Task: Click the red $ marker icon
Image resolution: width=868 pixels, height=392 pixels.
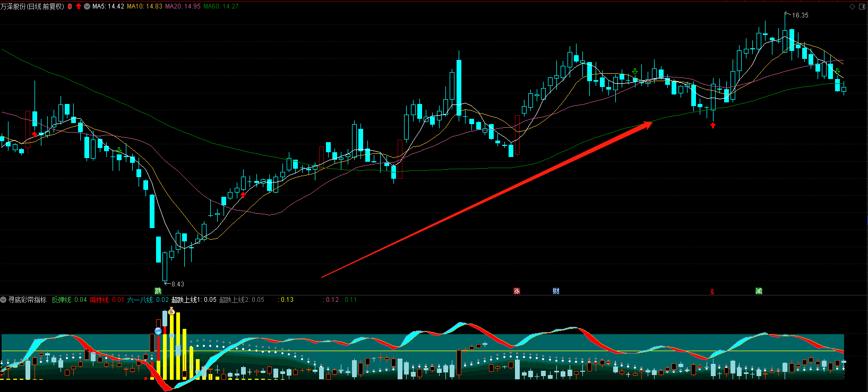Action: click(712, 291)
